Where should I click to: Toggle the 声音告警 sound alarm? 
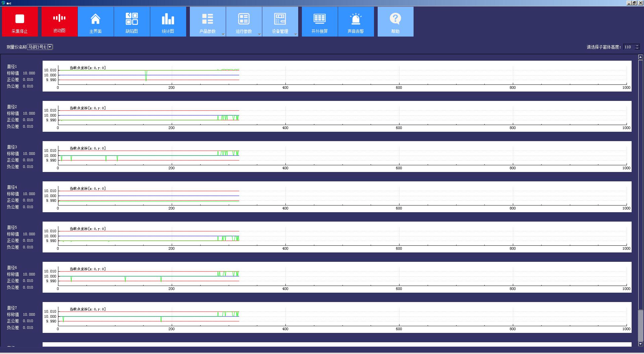(x=356, y=22)
